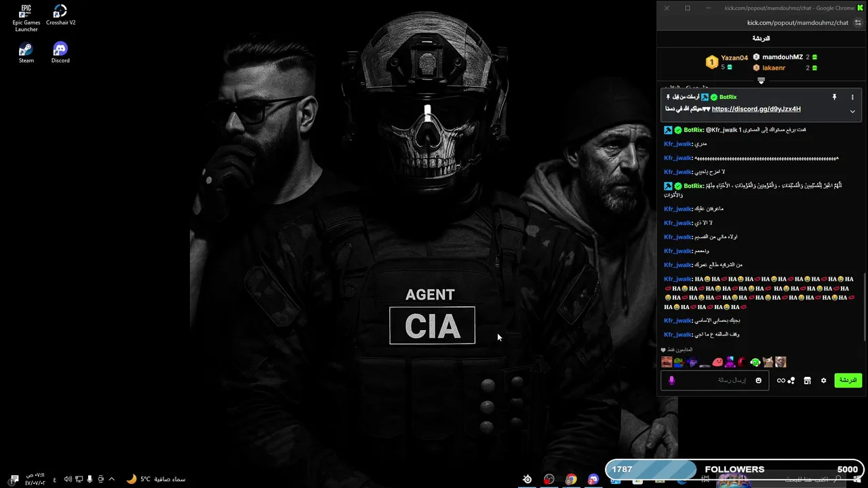Unpin the pinned BotRix message

[x=834, y=97]
